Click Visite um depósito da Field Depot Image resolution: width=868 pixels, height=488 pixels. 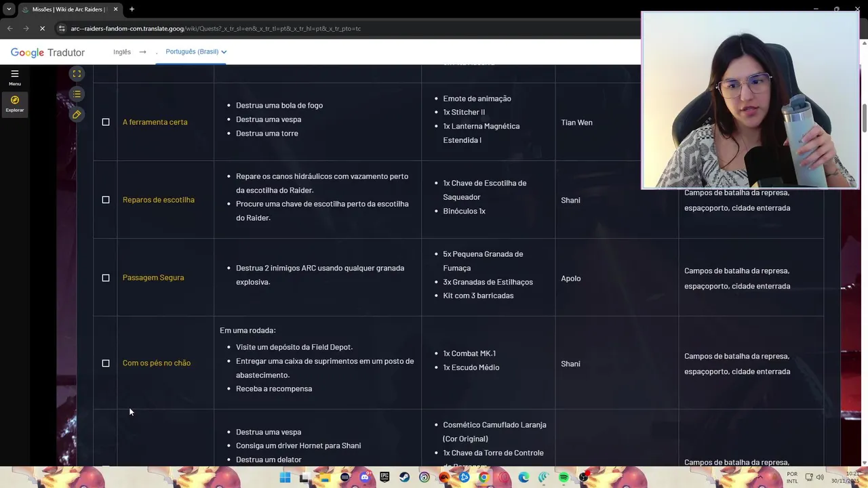[294, 347]
